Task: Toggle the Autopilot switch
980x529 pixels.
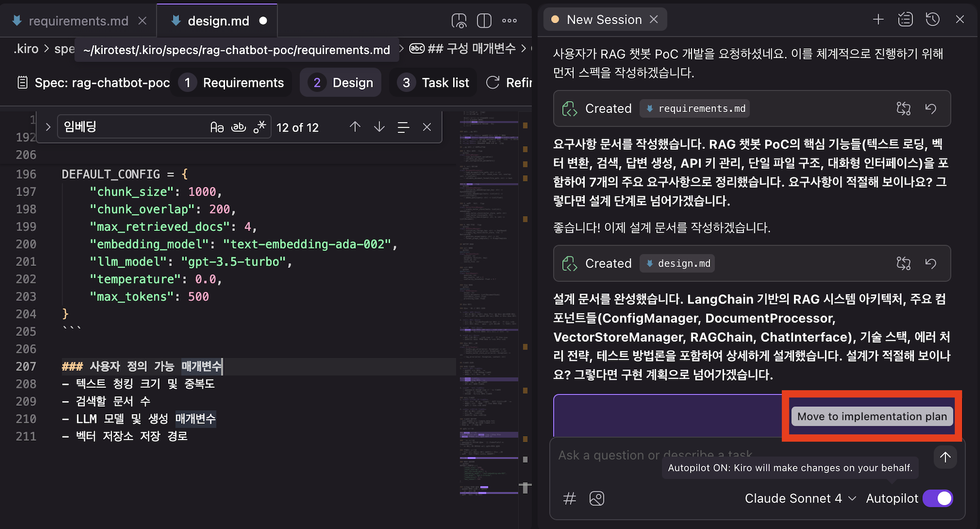Action: (x=938, y=499)
